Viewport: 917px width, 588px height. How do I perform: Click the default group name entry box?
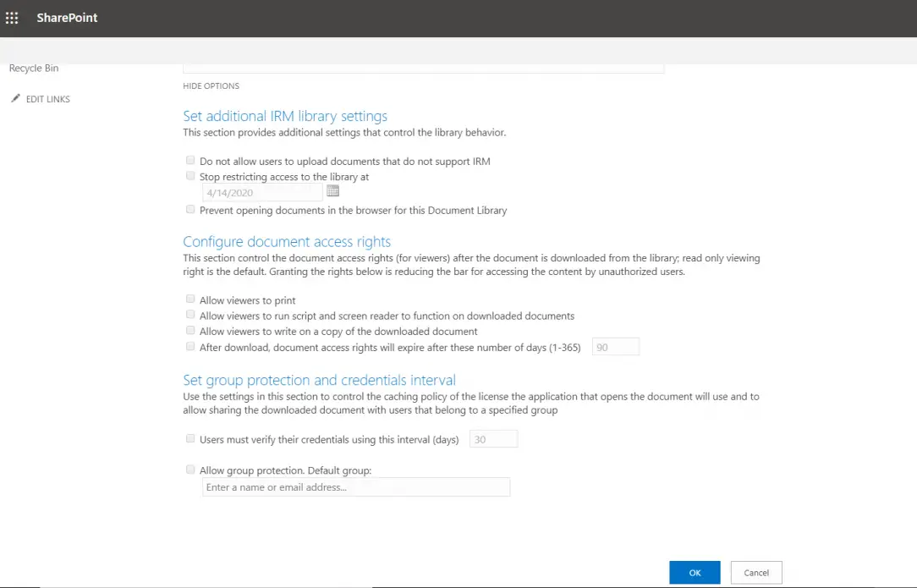pos(355,486)
